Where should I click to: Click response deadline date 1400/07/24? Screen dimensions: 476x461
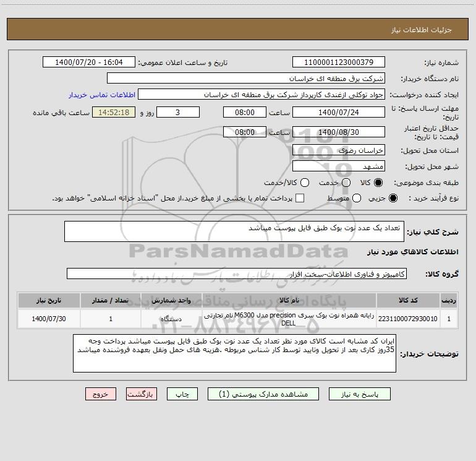click(x=339, y=112)
